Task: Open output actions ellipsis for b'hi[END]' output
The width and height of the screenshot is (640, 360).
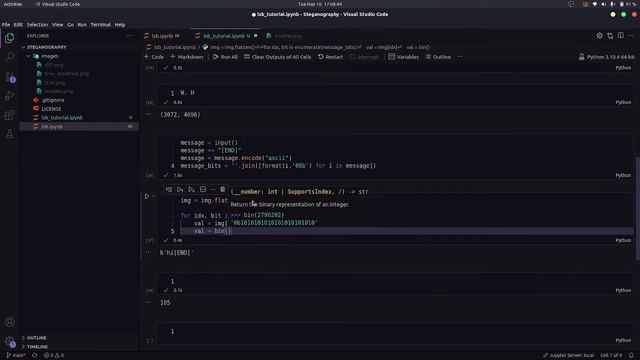Action: coord(148,252)
